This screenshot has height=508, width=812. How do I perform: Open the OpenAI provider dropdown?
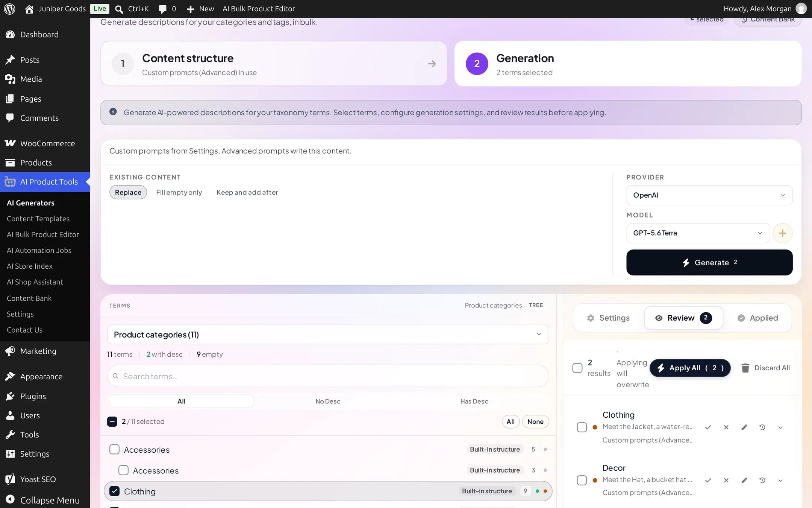pos(709,195)
